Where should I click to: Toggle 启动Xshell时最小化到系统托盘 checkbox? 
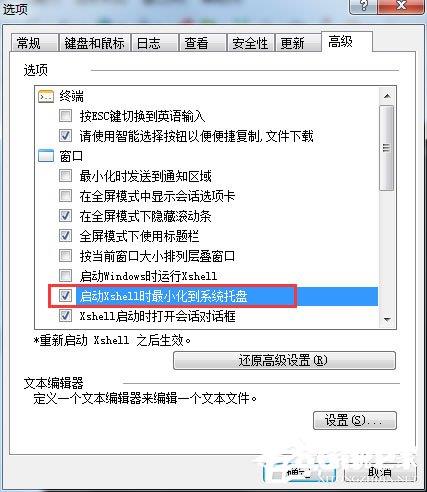pyautogui.click(x=65, y=296)
